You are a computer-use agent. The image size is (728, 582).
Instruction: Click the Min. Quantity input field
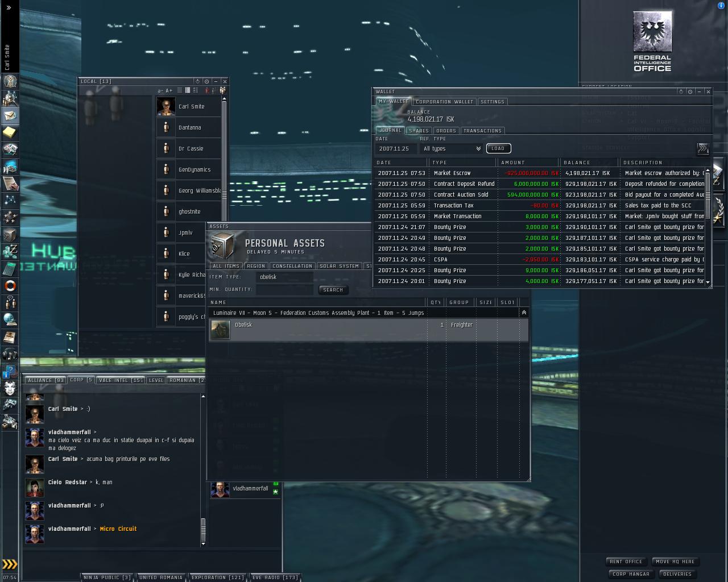pyautogui.click(x=284, y=289)
